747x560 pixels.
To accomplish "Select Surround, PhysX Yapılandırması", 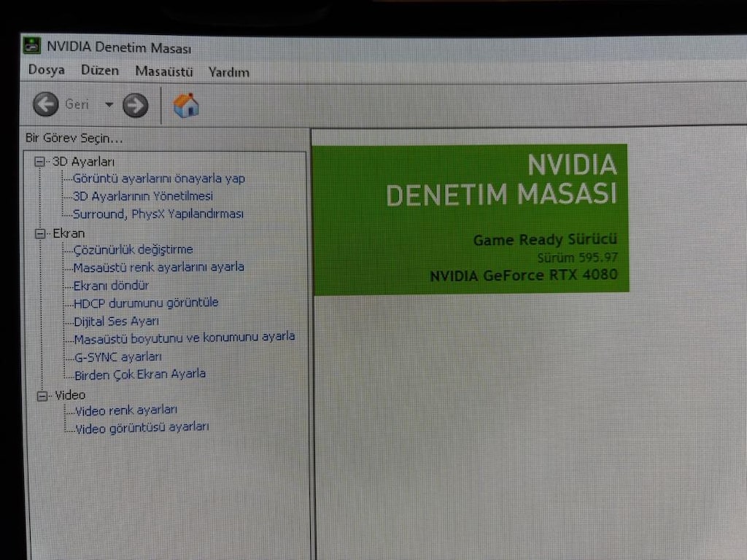I will click(x=158, y=214).
